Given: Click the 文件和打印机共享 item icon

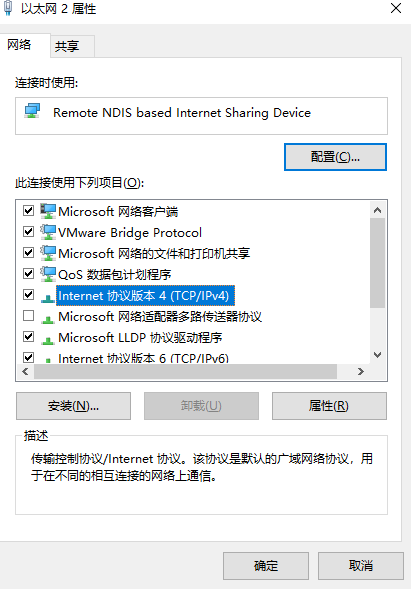Looking at the screenshot, I should (48, 253).
